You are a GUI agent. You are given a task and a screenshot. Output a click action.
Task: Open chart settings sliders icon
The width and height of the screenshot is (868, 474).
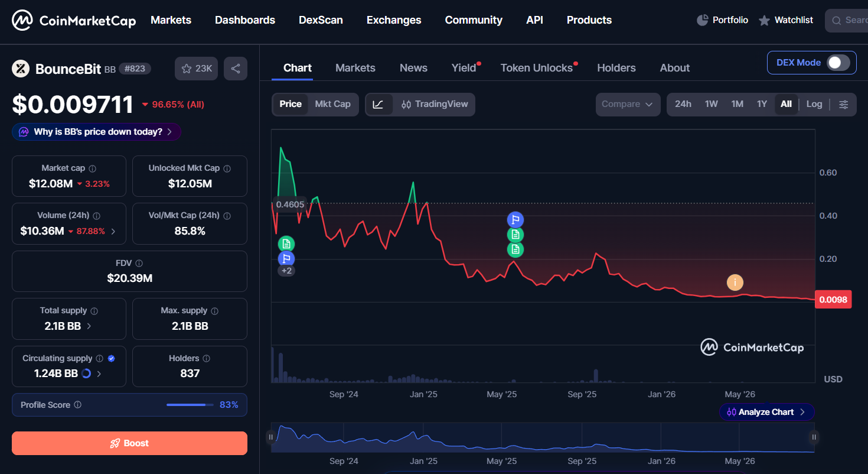844,105
